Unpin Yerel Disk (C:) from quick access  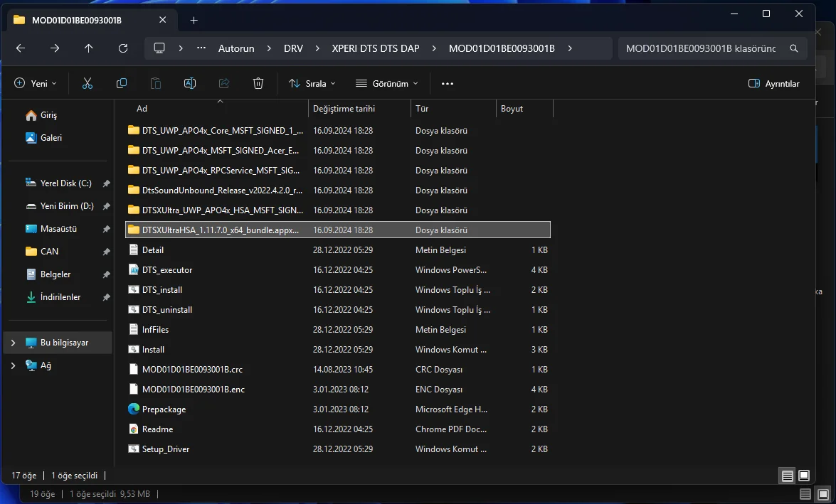pos(106,183)
